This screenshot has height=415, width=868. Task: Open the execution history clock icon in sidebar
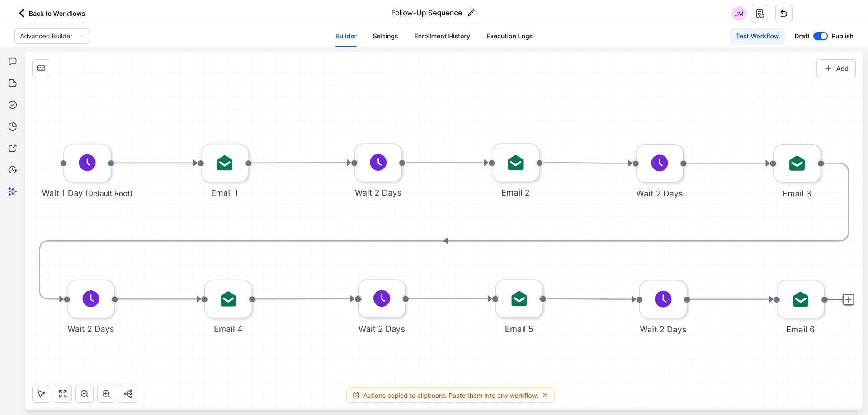click(x=12, y=170)
